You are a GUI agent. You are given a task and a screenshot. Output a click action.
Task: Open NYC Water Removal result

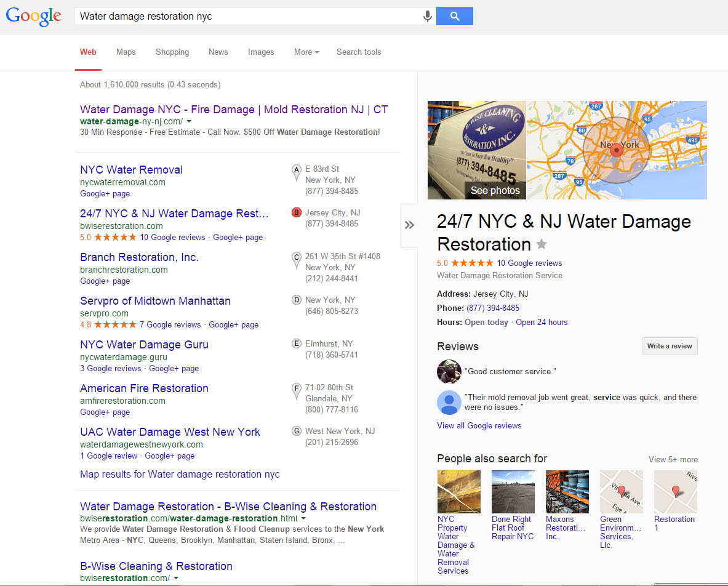coord(132,170)
